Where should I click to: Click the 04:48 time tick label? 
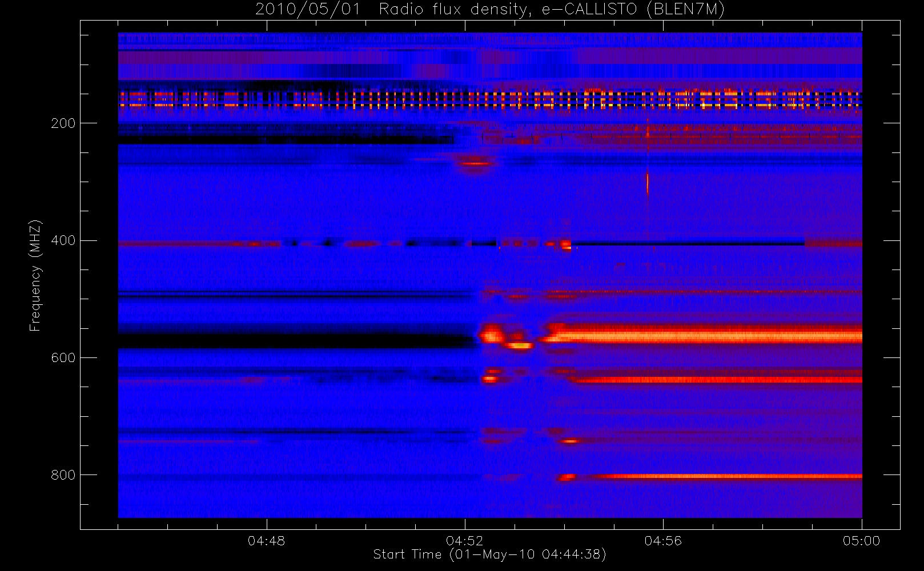pos(266,541)
